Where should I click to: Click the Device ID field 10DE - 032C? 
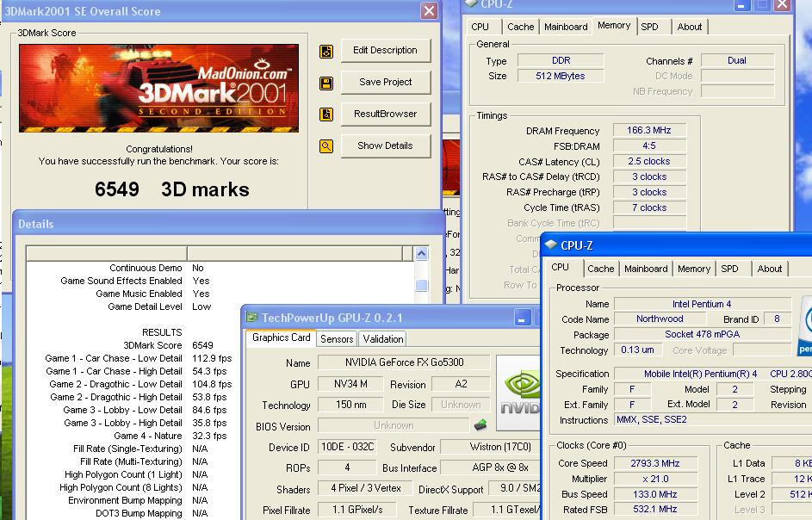click(x=348, y=447)
